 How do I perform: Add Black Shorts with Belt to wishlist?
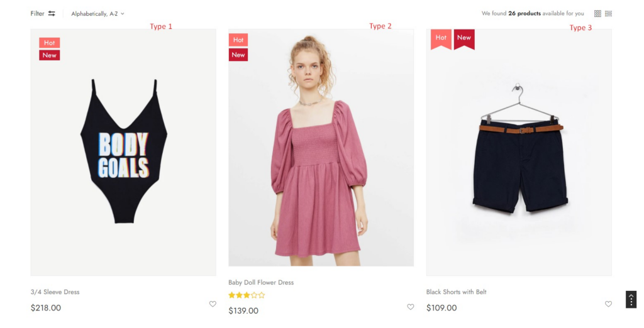tap(608, 303)
